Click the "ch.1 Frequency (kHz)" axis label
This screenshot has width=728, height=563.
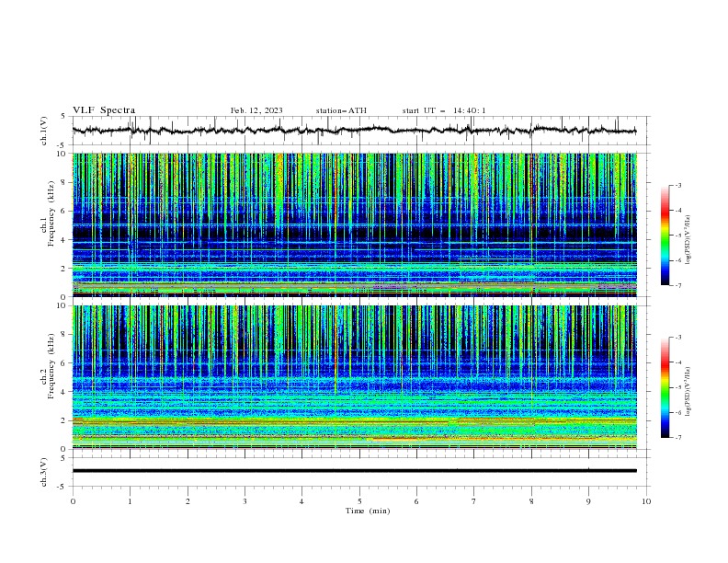point(48,213)
